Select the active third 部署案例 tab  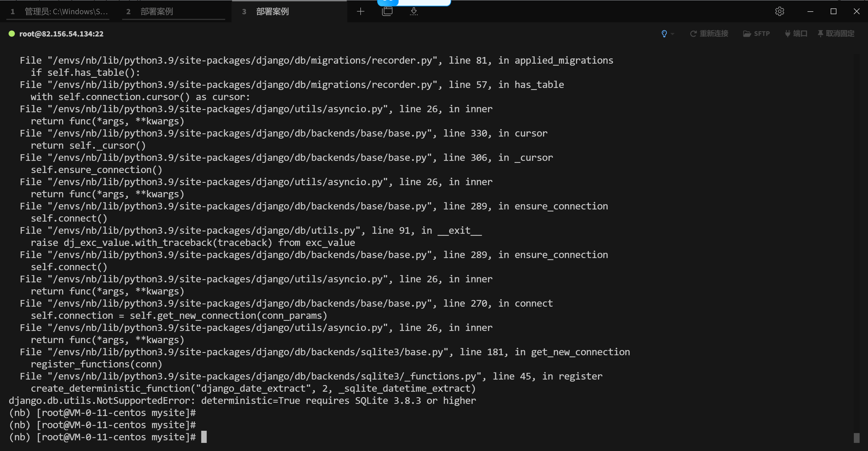[289, 12]
